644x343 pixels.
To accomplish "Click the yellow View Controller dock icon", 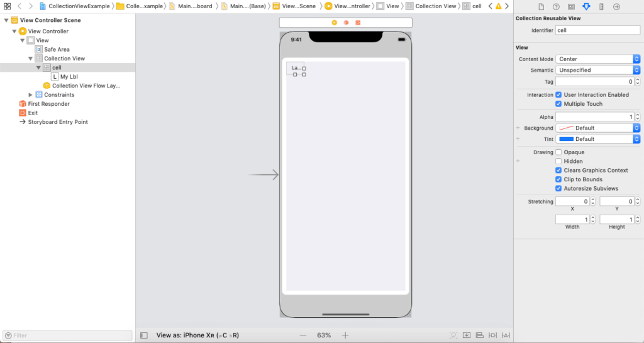I will point(335,23).
